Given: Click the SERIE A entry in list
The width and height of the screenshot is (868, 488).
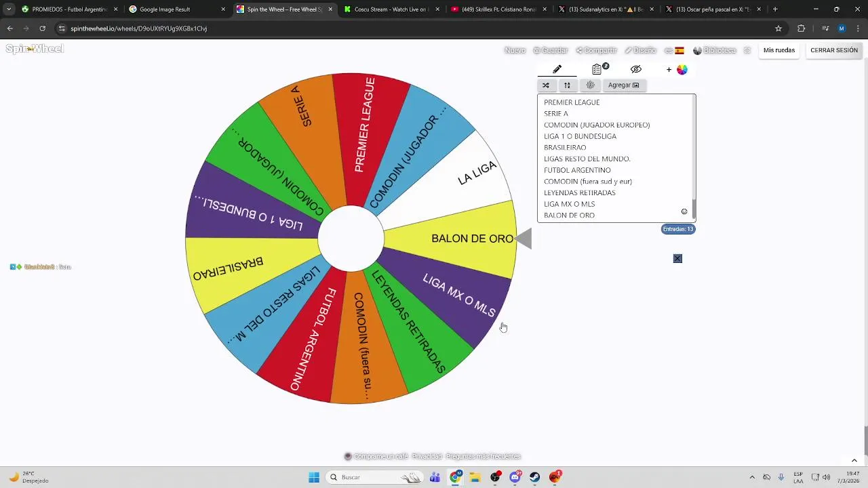Looking at the screenshot, I should 556,114.
